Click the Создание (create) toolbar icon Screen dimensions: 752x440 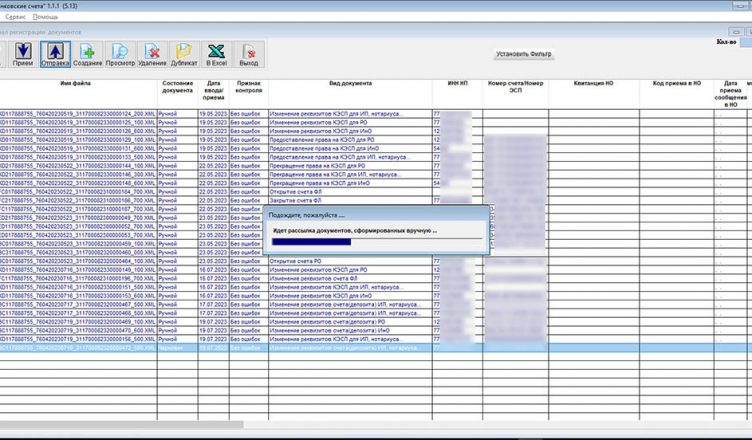click(87, 54)
